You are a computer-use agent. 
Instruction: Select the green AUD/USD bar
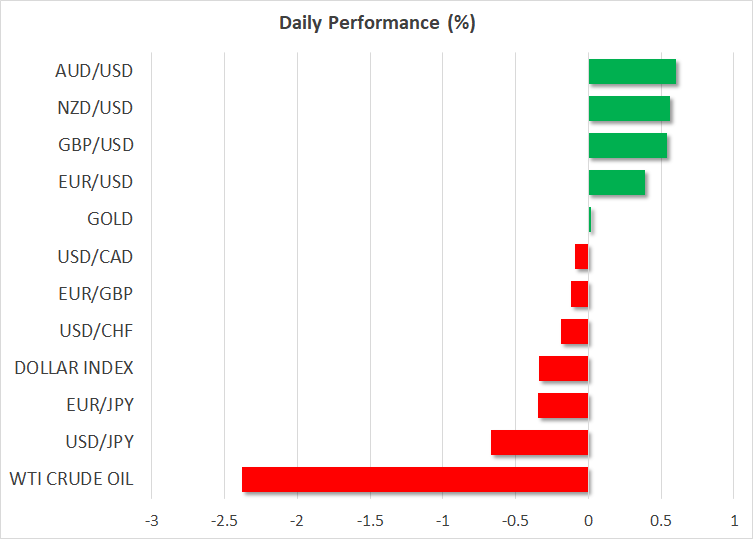point(632,72)
